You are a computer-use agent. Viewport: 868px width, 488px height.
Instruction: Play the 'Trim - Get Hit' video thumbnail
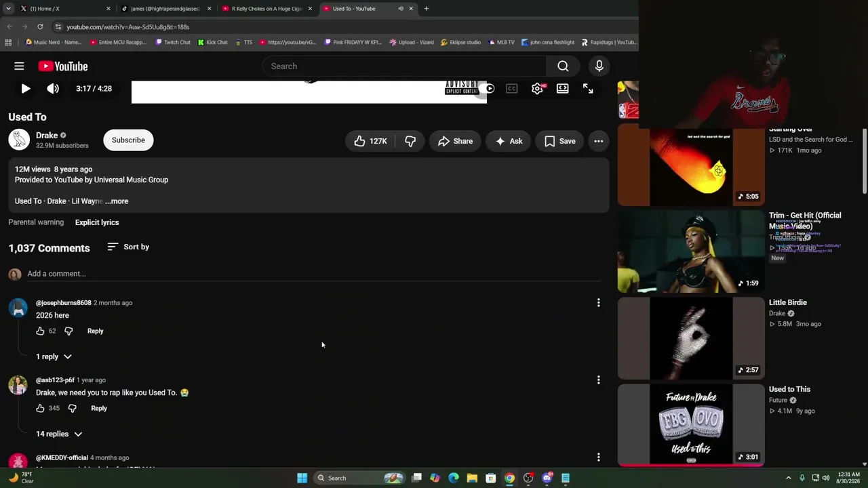coord(690,251)
